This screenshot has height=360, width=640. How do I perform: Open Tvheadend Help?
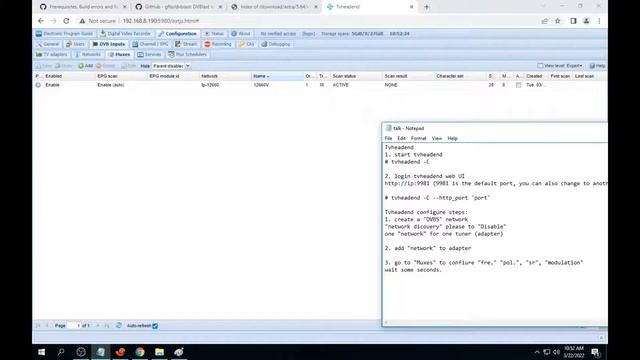(597, 66)
